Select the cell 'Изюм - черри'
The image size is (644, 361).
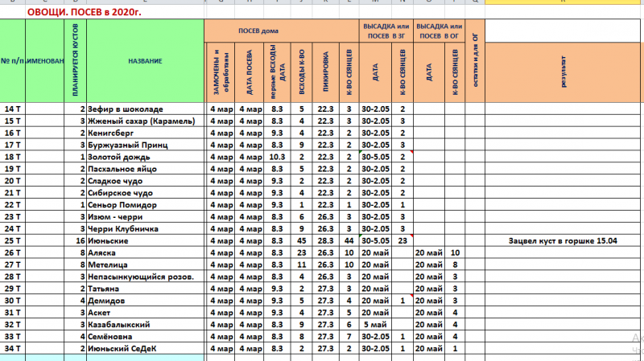(145, 216)
